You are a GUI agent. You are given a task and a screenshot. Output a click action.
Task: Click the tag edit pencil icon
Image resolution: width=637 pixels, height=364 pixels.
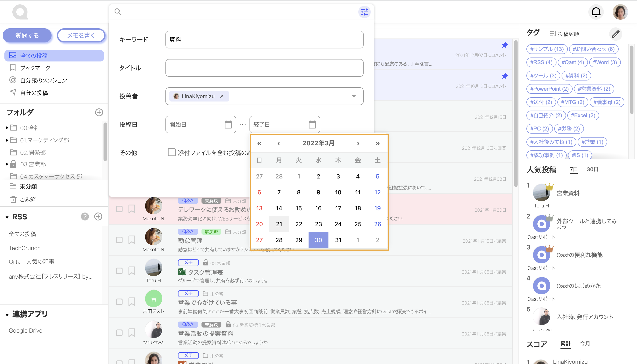(x=616, y=34)
